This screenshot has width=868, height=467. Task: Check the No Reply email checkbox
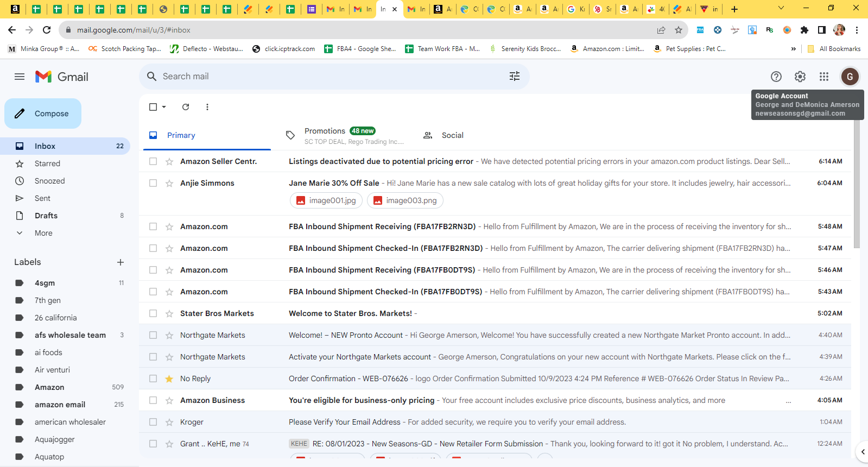[x=153, y=378]
